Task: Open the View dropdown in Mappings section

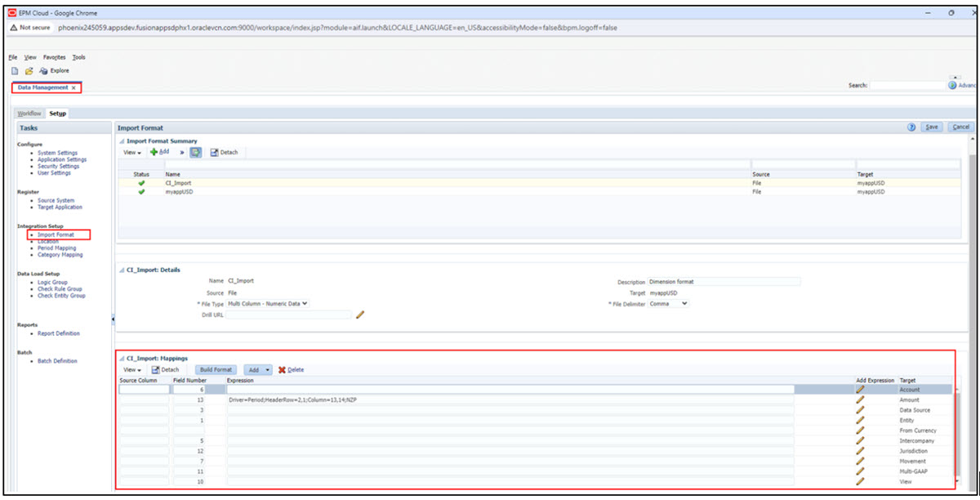Action: coord(131,370)
